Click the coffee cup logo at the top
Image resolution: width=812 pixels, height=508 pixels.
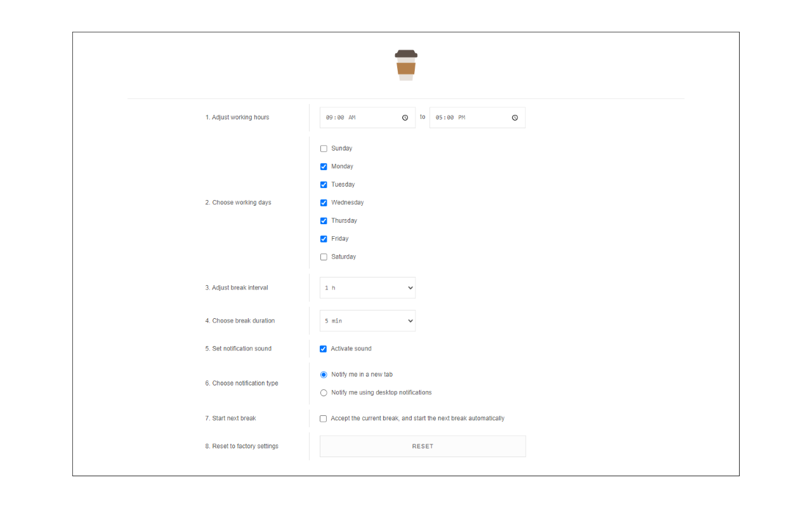click(x=405, y=64)
